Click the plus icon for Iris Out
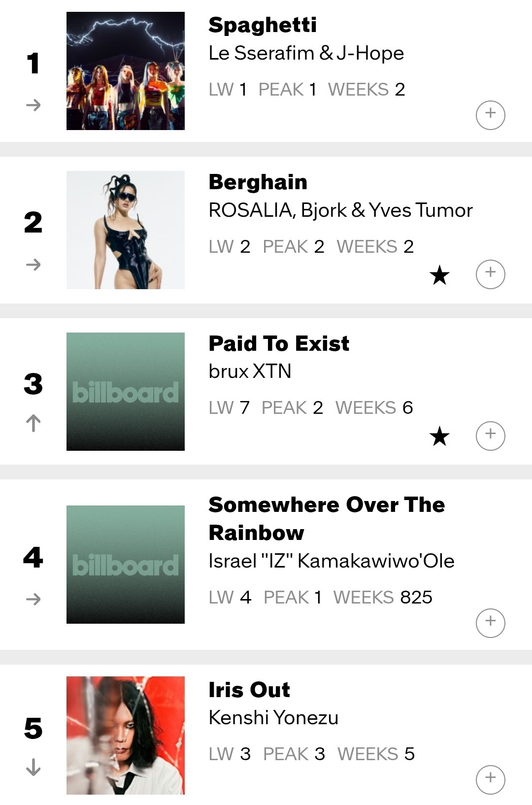 pyautogui.click(x=490, y=779)
